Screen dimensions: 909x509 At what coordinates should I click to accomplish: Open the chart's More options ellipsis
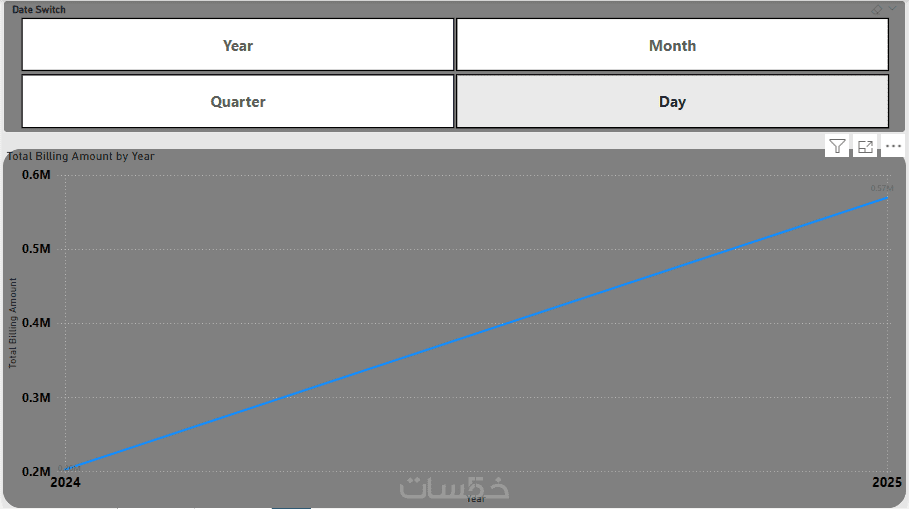pyautogui.click(x=893, y=146)
